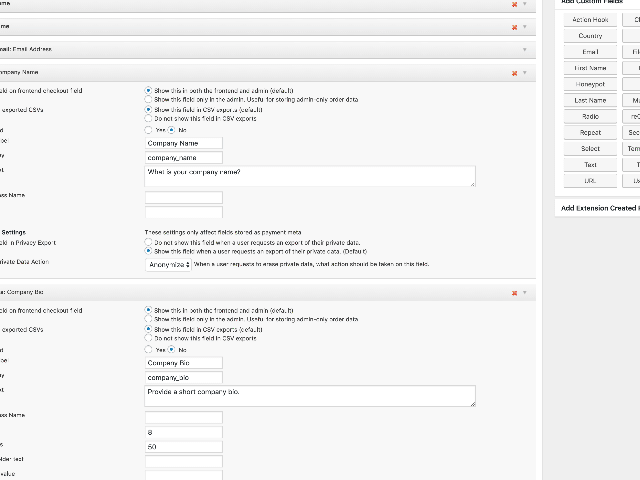Add a Honeypot custom field

[x=590, y=84]
